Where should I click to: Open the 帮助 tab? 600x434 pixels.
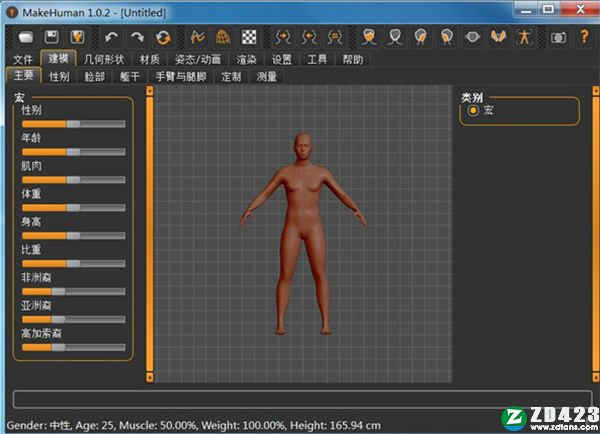tap(352, 59)
